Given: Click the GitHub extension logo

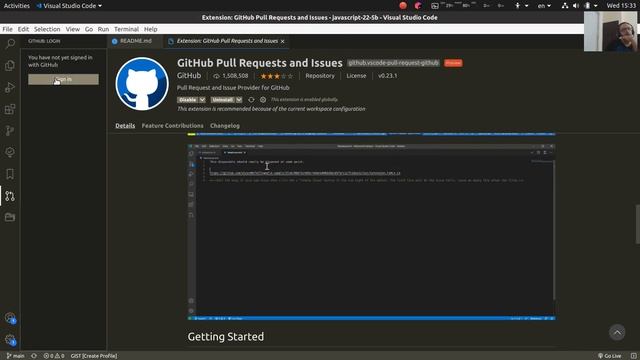Looking at the screenshot, I should (x=142, y=84).
